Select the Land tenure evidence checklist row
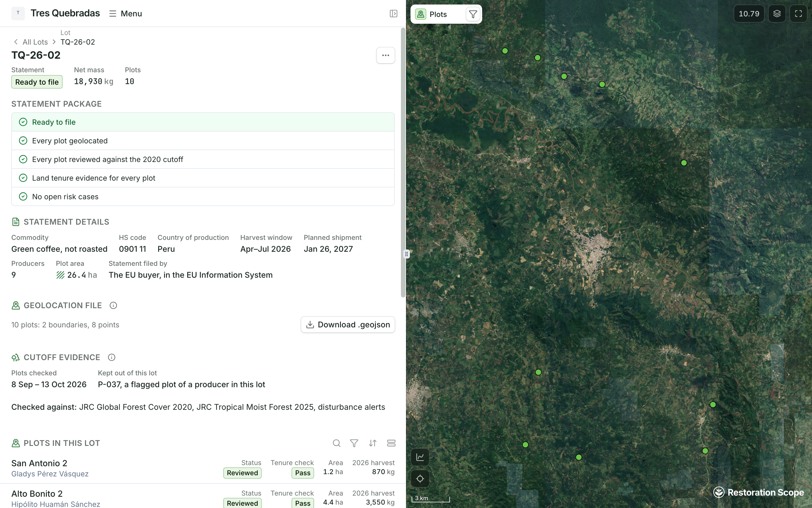812x508 pixels. (x=203, y=178)
